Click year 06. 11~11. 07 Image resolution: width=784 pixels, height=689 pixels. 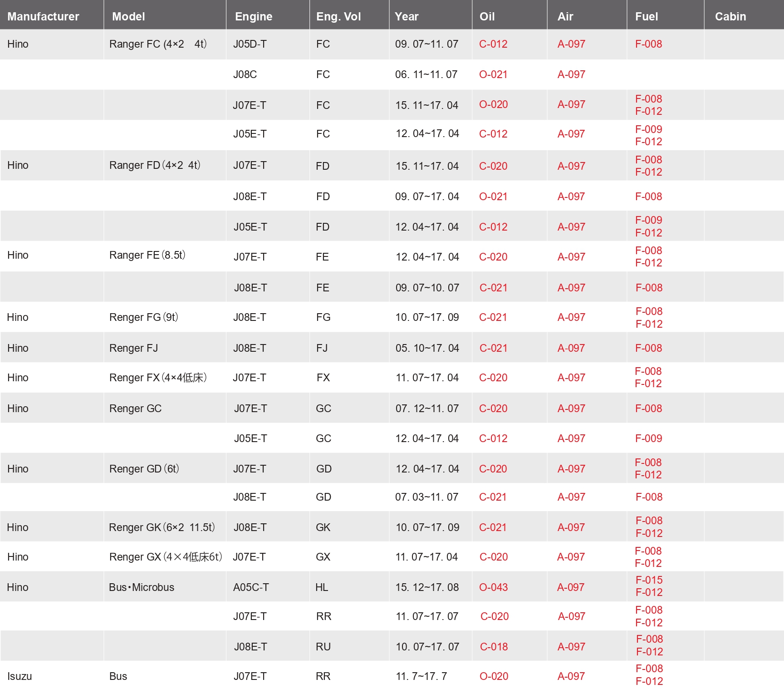coord(426,74)
